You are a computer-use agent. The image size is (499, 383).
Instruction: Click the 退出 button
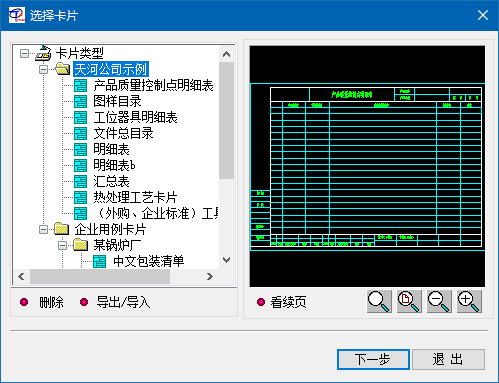tap(448, 359)
